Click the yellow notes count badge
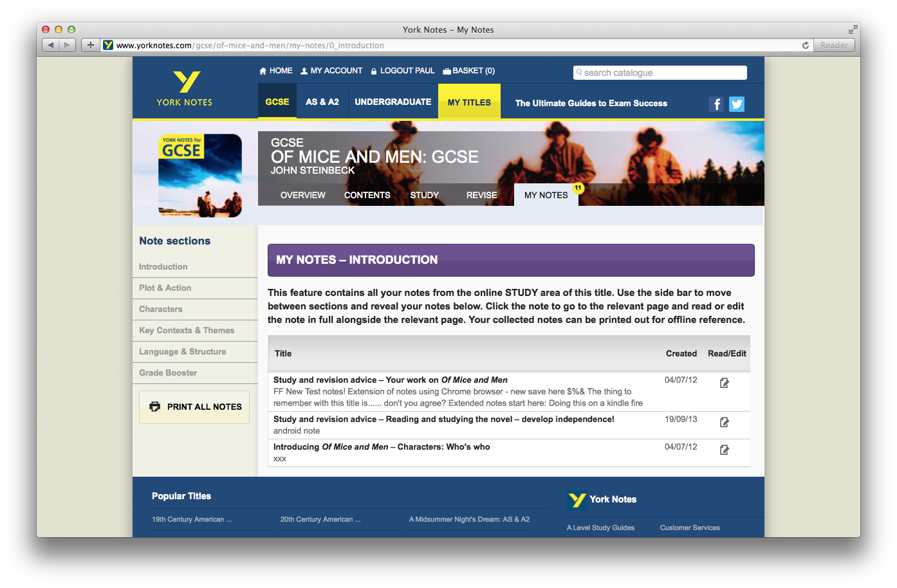This screenshot has width=897, height=588. (578, 188)
